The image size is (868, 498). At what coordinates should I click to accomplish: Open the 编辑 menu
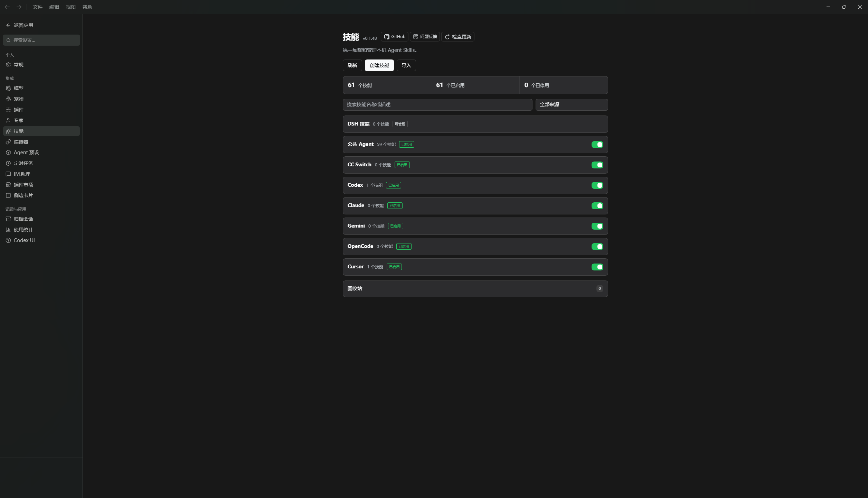coord(54,7)
